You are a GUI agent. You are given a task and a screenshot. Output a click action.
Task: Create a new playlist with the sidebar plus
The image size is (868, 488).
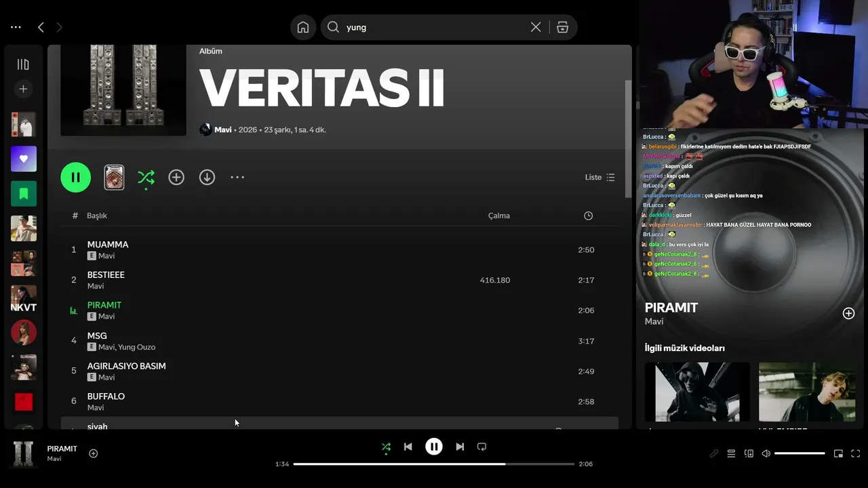click(23, 89)
